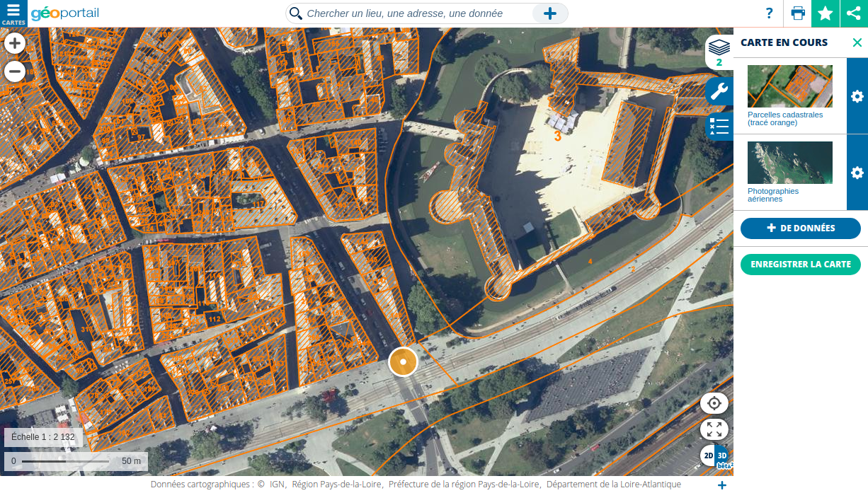This screenshot has height=493, width=868.
Task: Switch to 3D beta view
Action: 723,456
